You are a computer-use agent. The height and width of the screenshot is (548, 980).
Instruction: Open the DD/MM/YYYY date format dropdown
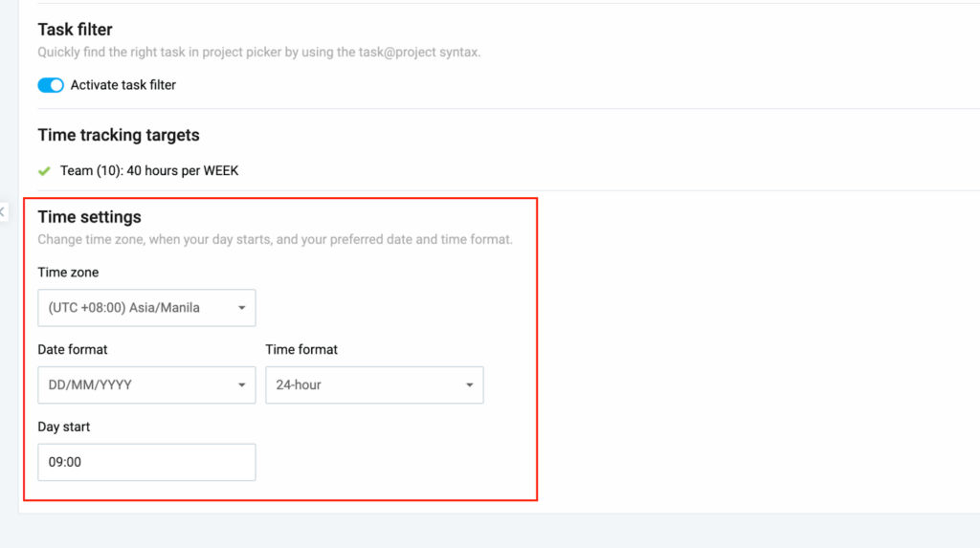tap(146, 384)
